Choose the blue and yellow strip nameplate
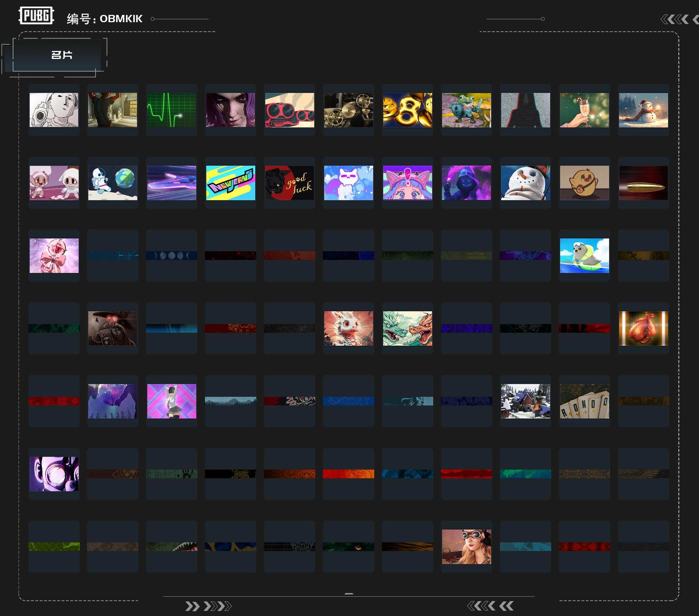 [231, 547]
